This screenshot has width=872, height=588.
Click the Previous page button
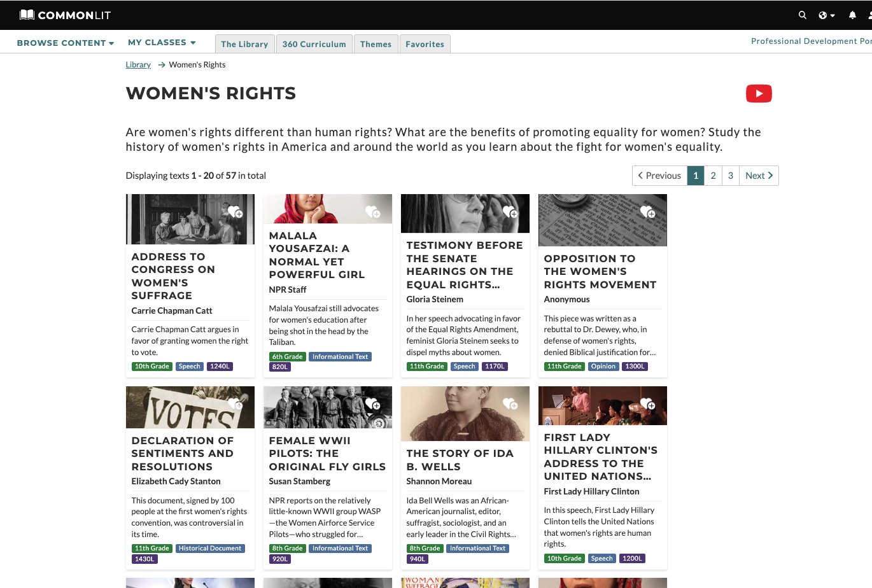(659, 176)
